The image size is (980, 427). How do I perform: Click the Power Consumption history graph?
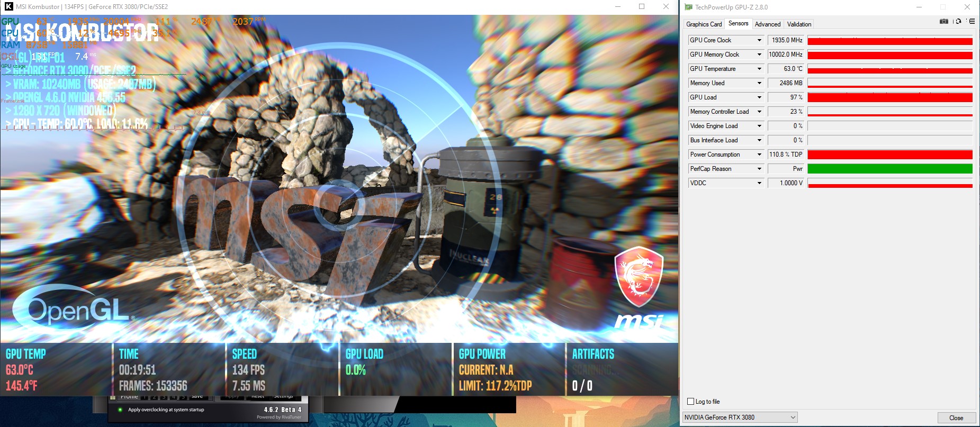[890, 155]
